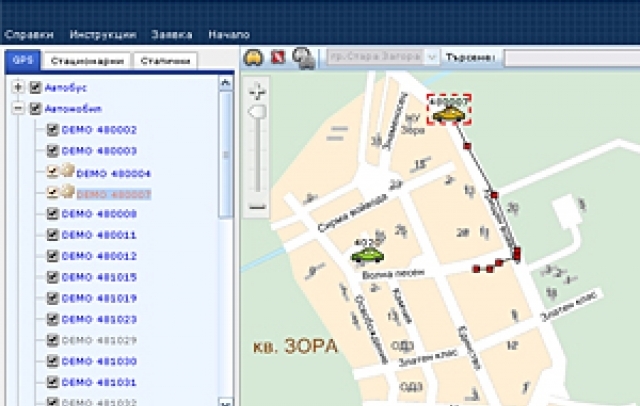Select the green car marker on map

(x=366, y=254)
